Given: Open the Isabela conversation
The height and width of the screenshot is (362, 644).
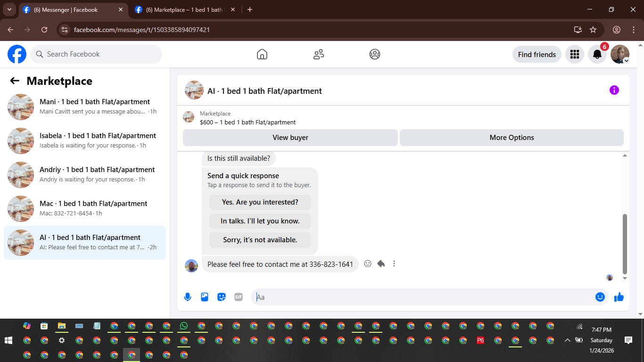Looking at the screenshot, I should pos(85,141).
